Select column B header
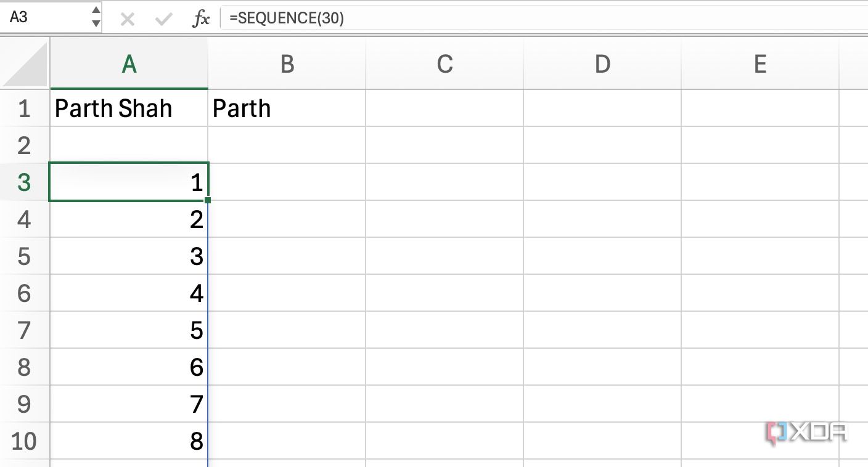This screenshot has height=467, width=868. click(287, 63)
